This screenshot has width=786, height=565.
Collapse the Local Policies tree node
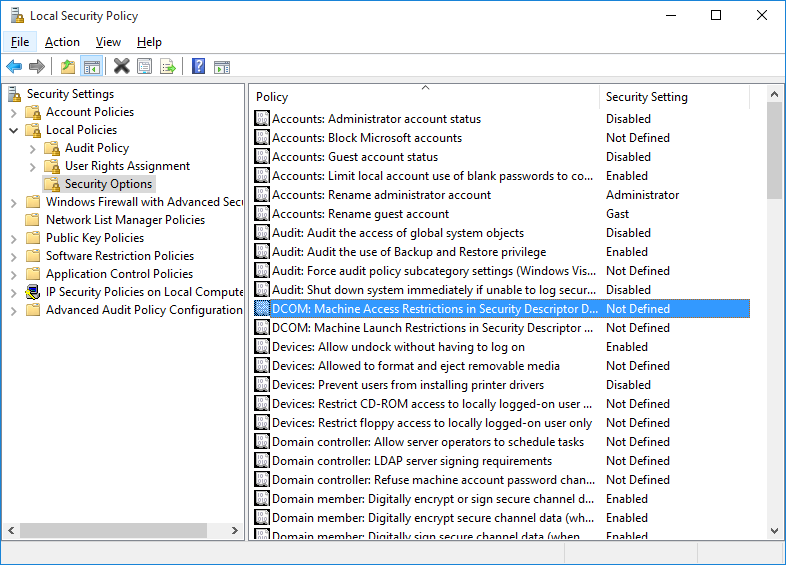point(14,130)
